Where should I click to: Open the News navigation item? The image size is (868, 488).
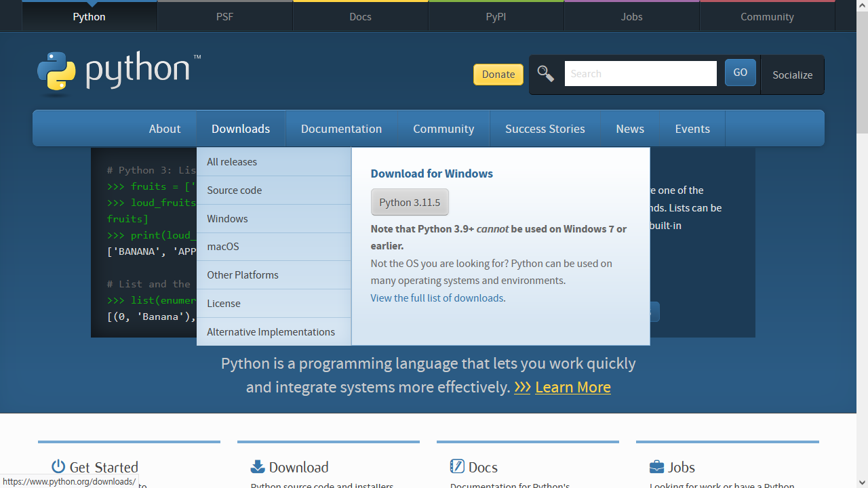click(x=630, y=129)
